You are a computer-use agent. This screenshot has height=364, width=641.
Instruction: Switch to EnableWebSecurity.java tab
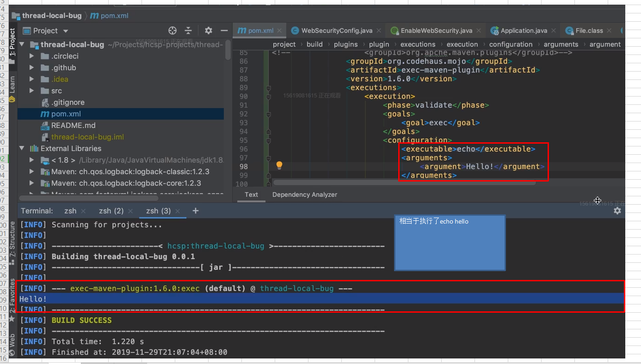click(436, 30)
